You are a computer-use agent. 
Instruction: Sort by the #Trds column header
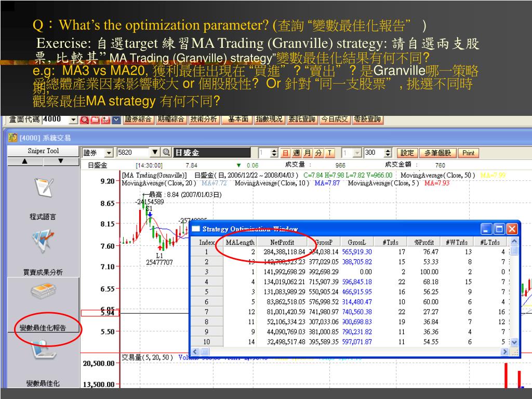tap(391, 242)
